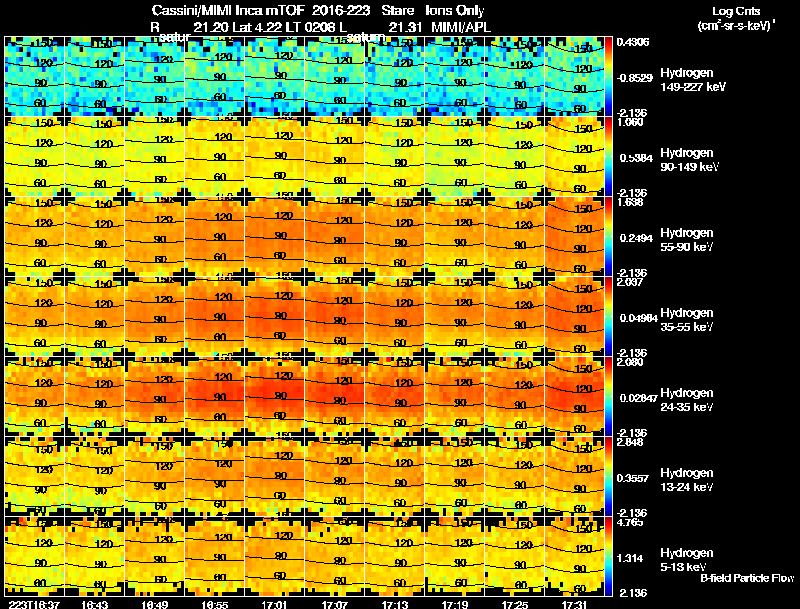800x609 pixels.
Task: Select the "17:07" time axis label
Action: pos(335,604)
